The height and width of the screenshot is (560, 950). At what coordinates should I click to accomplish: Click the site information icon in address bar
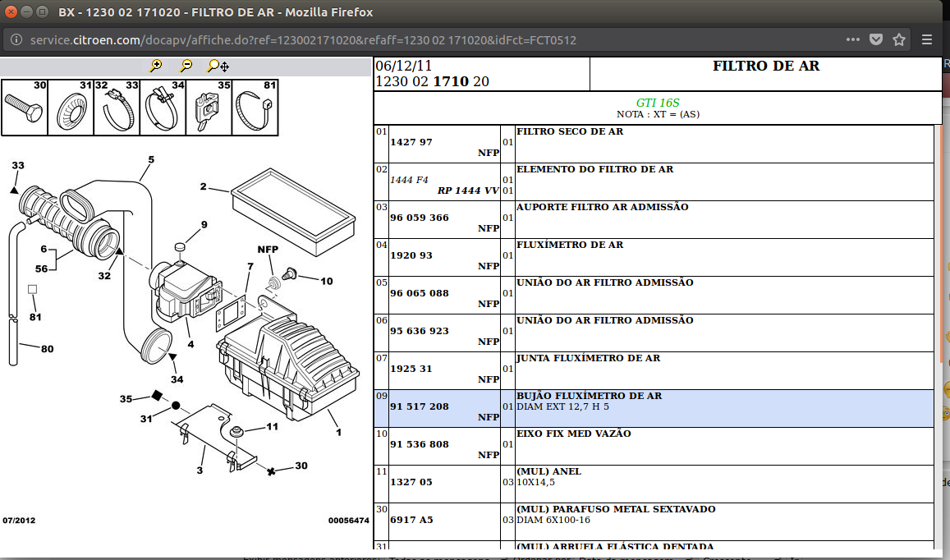pyautogui.click(x=16, y=39)
